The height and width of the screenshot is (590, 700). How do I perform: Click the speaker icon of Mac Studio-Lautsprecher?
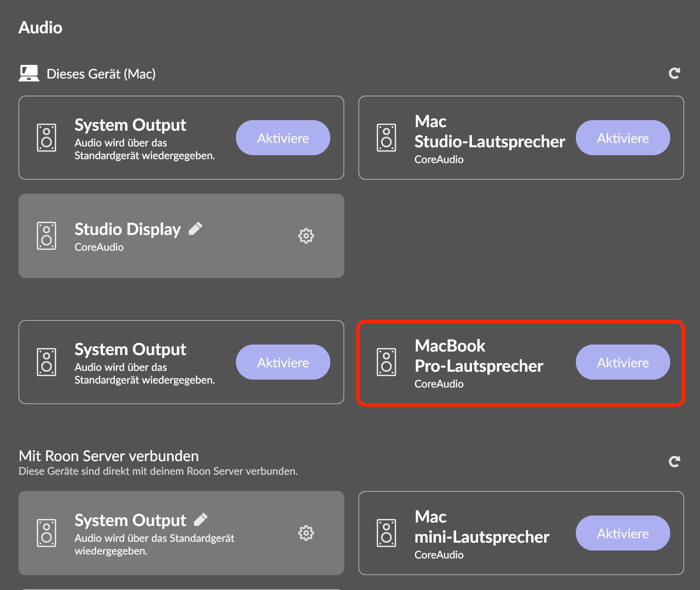(x=386, y=138)
